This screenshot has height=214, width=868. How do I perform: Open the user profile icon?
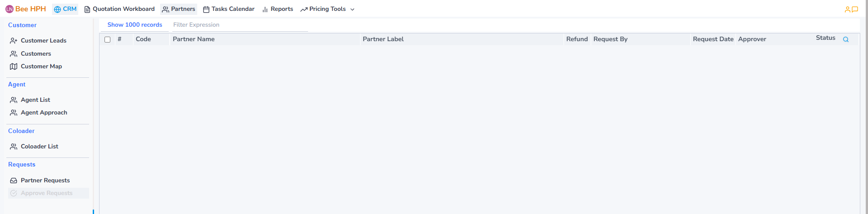click(x=847, y=10)
